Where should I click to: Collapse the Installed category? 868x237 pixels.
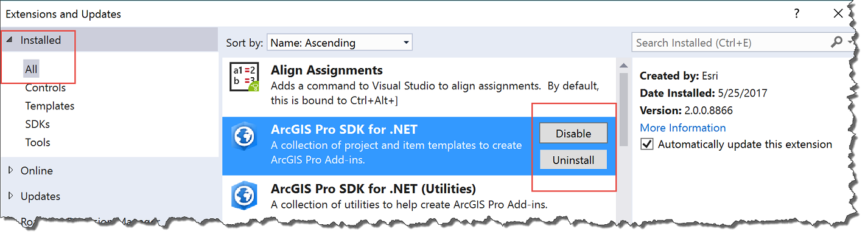point(10,40)
